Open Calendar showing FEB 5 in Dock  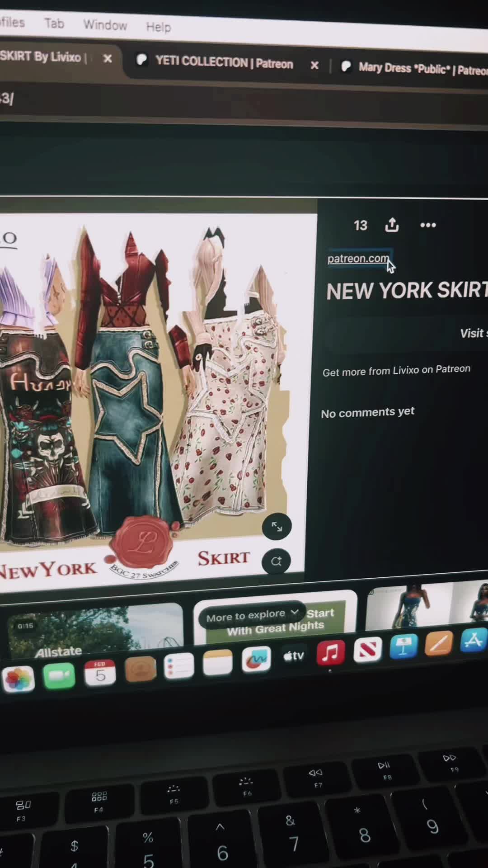100,672
